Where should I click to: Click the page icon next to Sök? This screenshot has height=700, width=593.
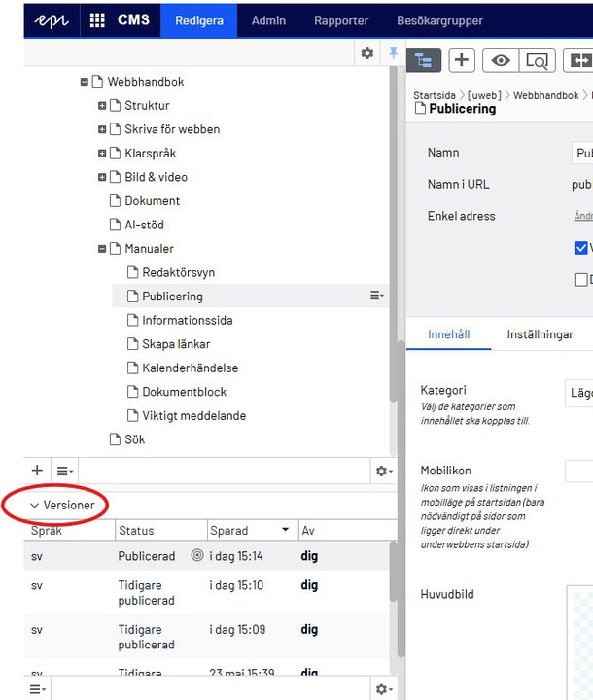click(x=115, y=439)
